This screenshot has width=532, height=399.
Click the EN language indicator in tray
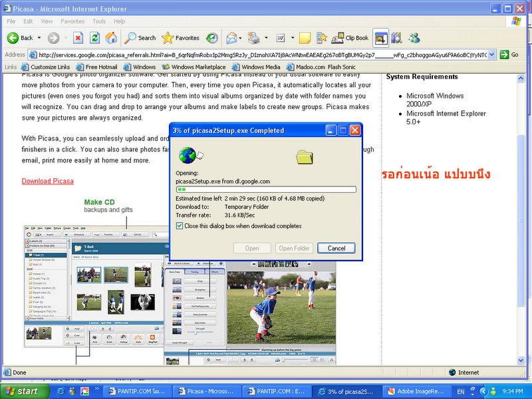pos(461,392)
